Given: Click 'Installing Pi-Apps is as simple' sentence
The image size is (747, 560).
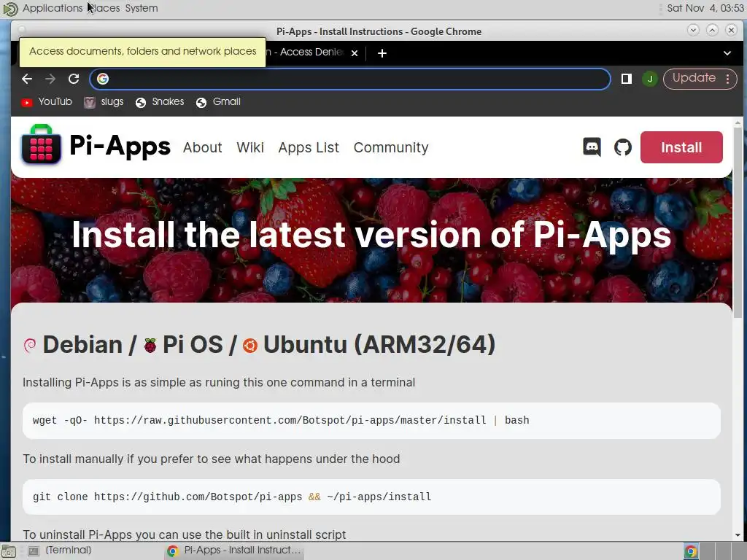Looking at the screenshot, I should click(x=219, y=382).
